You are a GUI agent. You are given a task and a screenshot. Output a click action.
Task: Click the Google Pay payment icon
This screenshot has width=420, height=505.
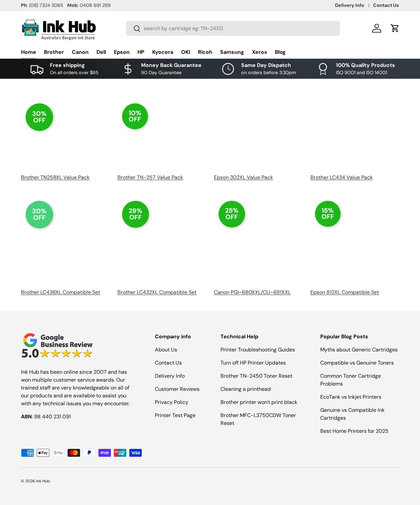pos(58,453)
